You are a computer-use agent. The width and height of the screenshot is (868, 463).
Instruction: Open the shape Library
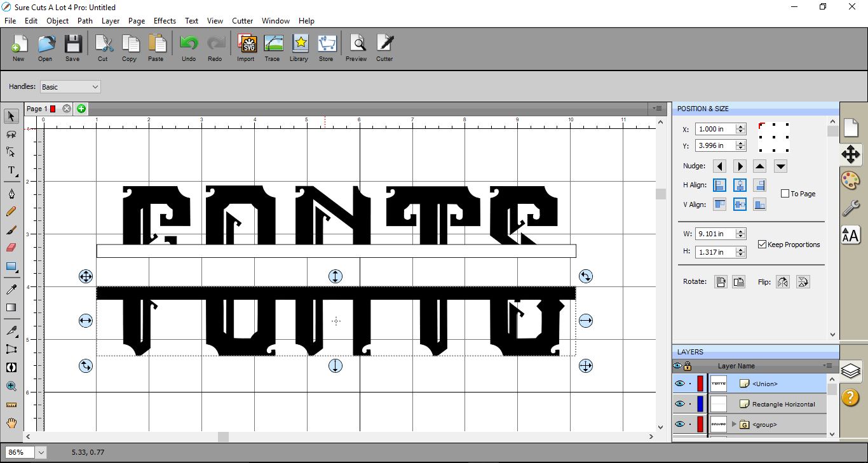pos(299,48)
